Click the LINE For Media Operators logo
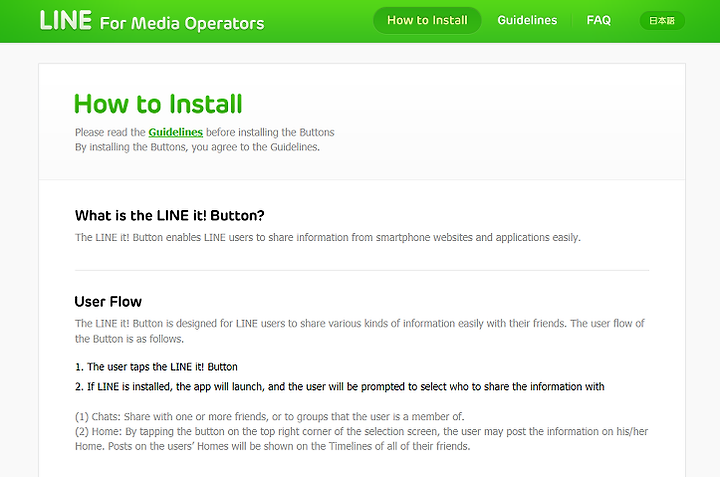Viewport: 720px width, 477px height. tap(152, 21)
